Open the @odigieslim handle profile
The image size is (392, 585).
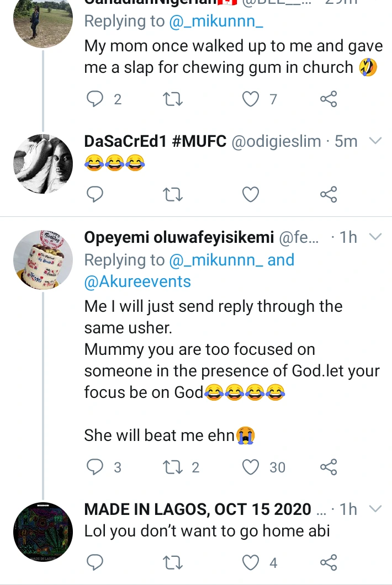coord(275,141)
